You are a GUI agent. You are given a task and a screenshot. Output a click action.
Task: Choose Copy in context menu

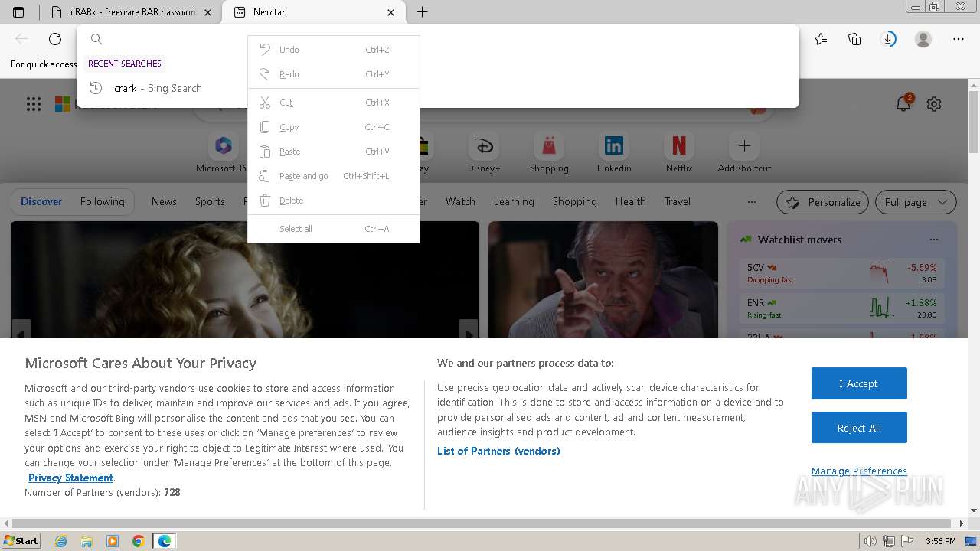coord(334,127)
